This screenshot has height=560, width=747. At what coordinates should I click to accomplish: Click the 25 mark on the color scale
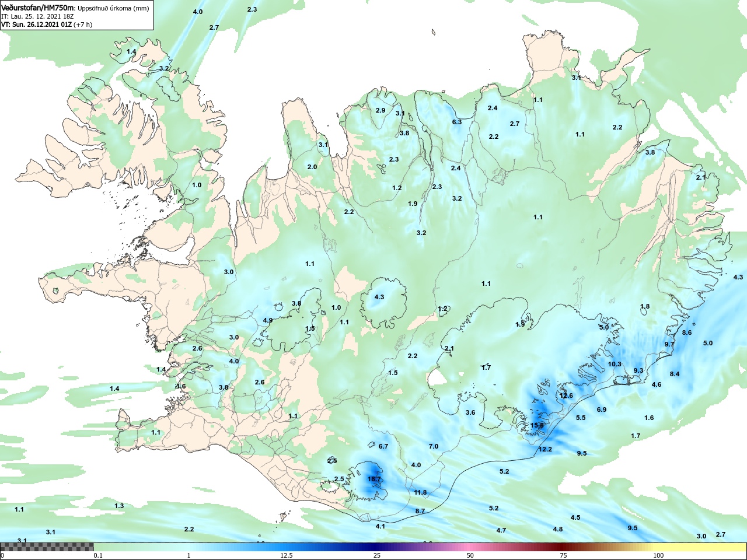point(378,556)
